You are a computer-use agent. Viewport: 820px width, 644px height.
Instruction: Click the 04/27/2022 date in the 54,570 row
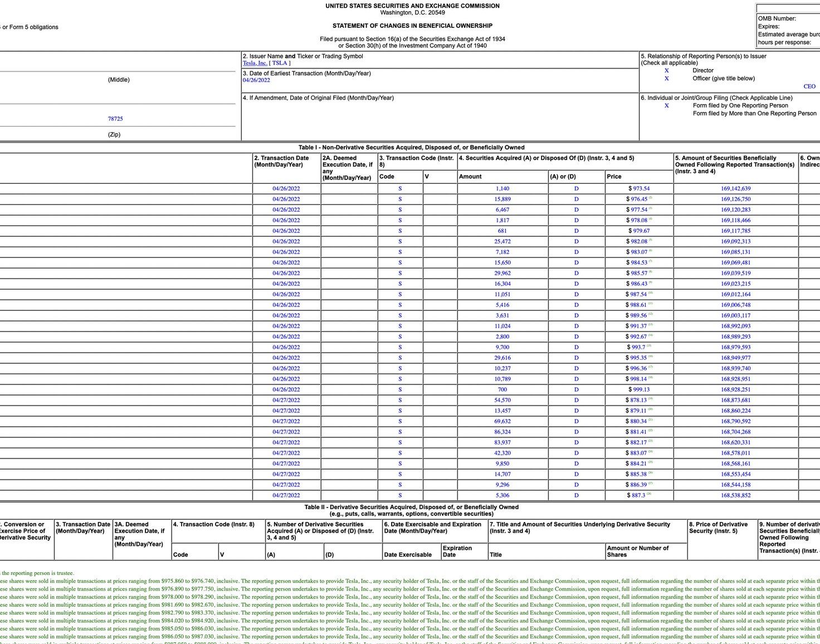(x=286, y=401)
